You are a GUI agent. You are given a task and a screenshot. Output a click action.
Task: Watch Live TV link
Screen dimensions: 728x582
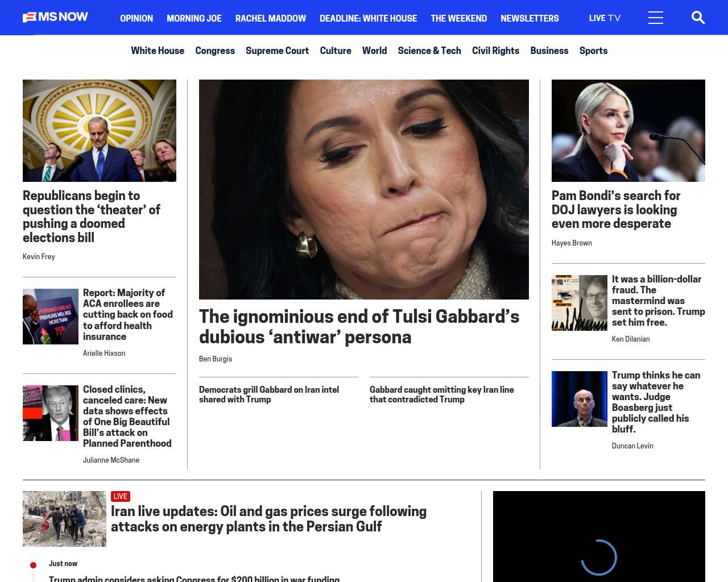click(605, 18)
